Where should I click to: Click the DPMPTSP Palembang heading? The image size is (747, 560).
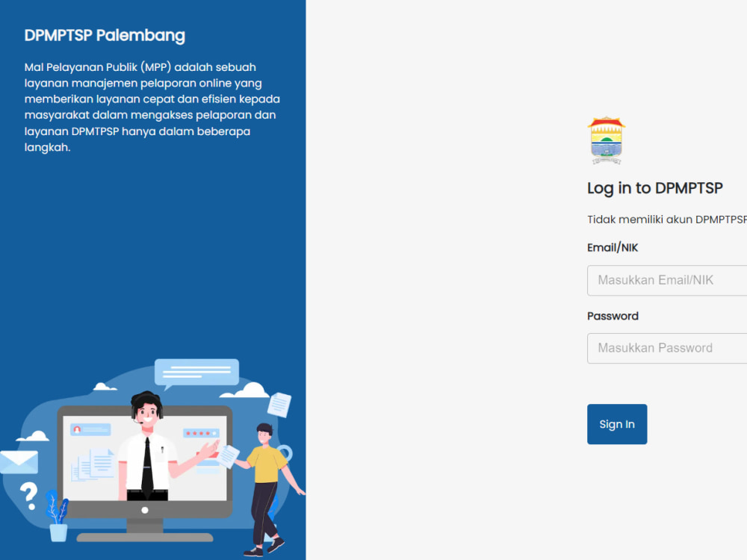click(x=105, y=35)
